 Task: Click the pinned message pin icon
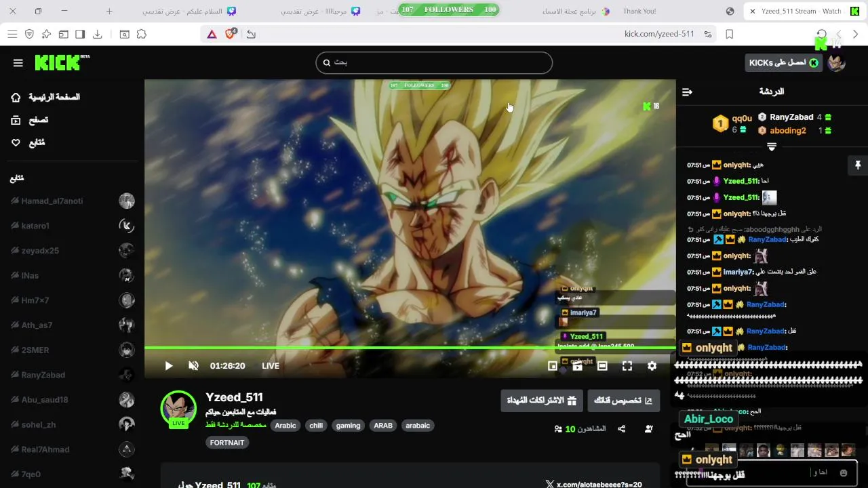(858, 165)
